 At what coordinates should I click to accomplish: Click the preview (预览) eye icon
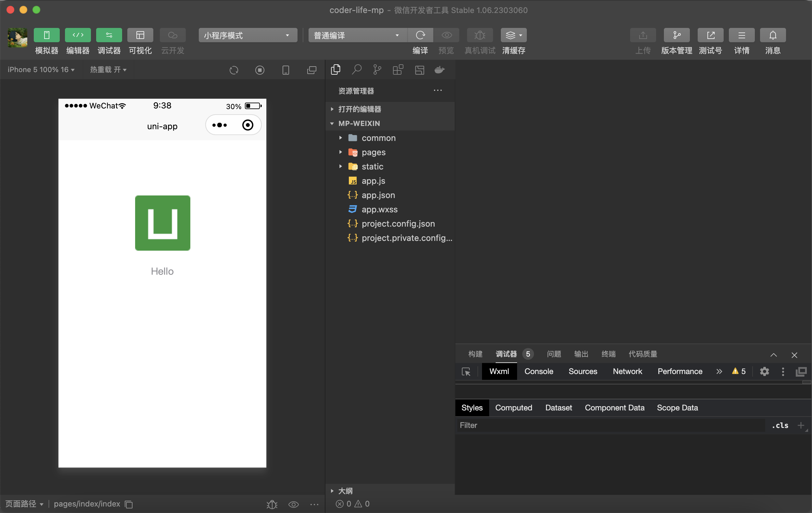(x=447, y=35)
